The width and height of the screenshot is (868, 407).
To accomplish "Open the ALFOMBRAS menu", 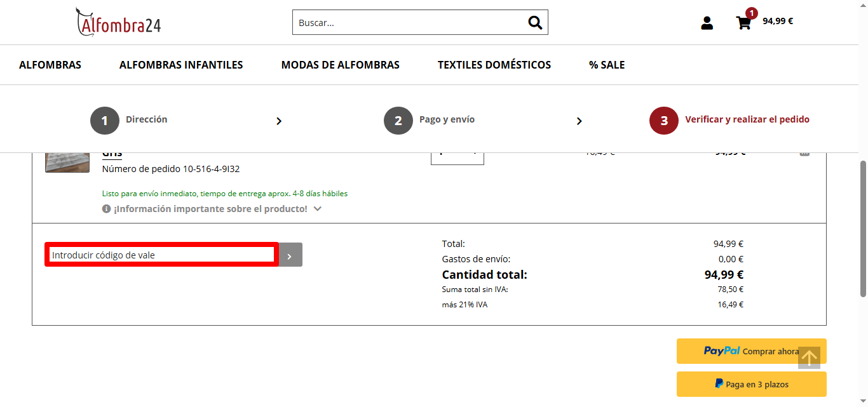I will point(50,65).
